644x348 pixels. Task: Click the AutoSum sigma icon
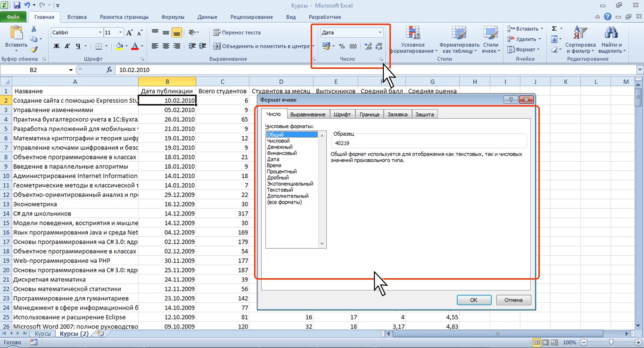pos(554,29)
